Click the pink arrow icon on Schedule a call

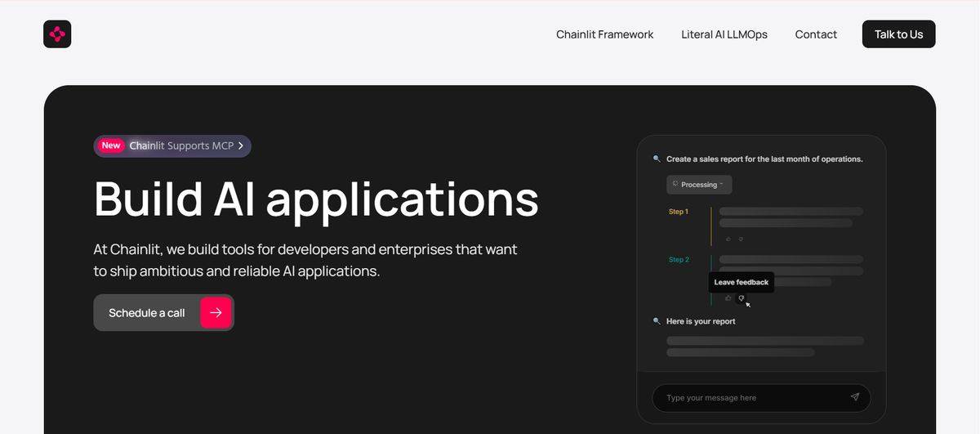pyautogui.click(x=216, y=312)
